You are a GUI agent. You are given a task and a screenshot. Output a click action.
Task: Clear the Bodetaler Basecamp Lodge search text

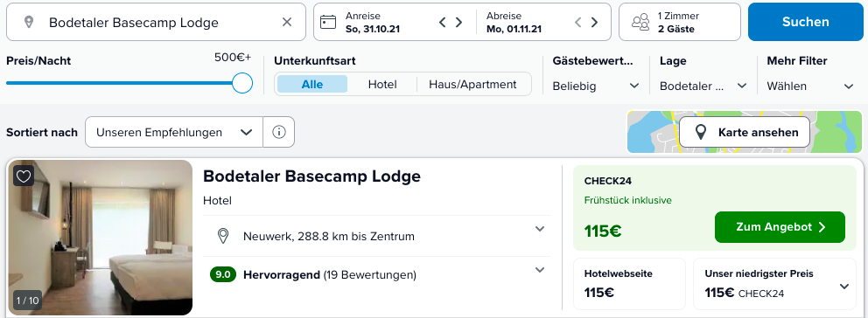coord(287,22)
